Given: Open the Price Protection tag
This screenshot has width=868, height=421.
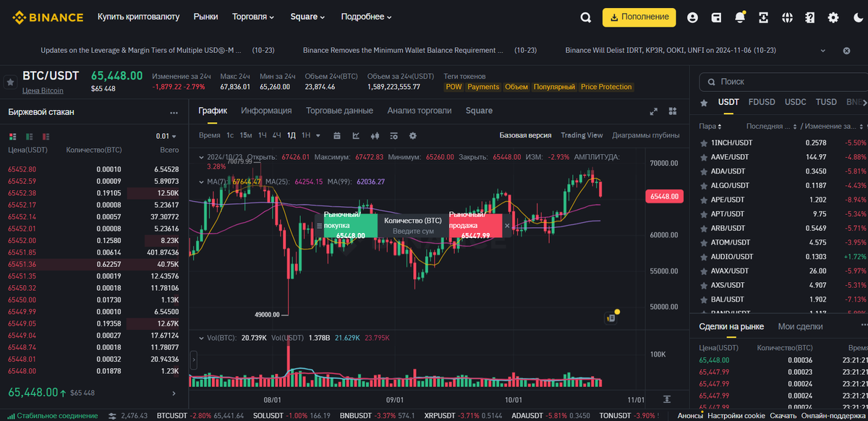Looking at the screenshot, I should point(606,87).
